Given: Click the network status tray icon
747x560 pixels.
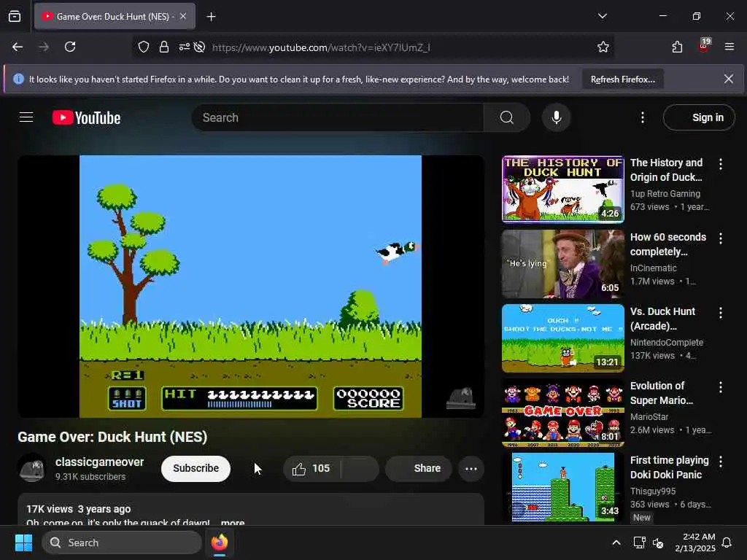Looking at the screenshot, I should [x=639, y=542].
